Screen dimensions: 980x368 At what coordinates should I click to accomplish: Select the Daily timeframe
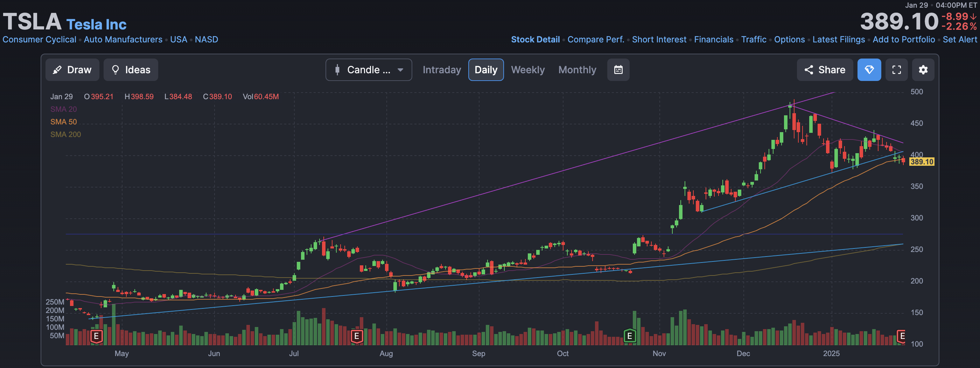tap(486, 70)
